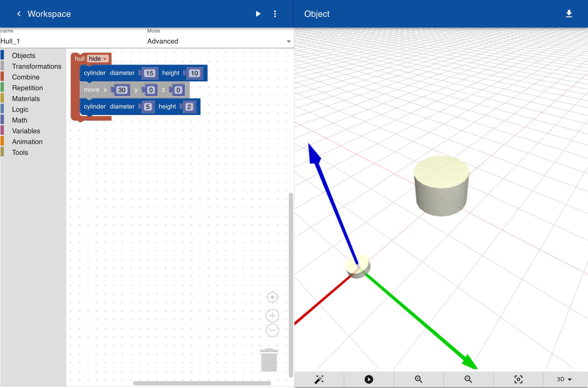Image resolution: width=588 pixels, height=388 pixels.
Task: Click the Workspace title text
Action: [49, 14]
